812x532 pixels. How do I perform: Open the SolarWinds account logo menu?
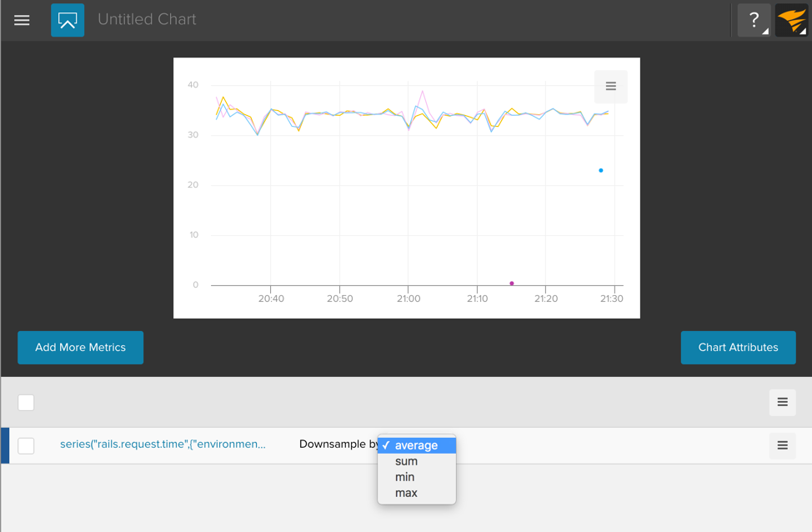(x=791, y=20)
